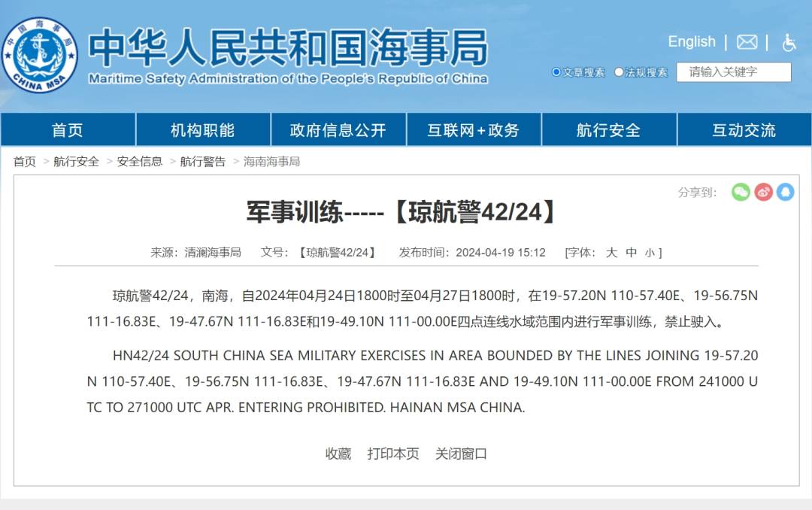
Task: Set font size to 中
Action: [x=631, y=253]
